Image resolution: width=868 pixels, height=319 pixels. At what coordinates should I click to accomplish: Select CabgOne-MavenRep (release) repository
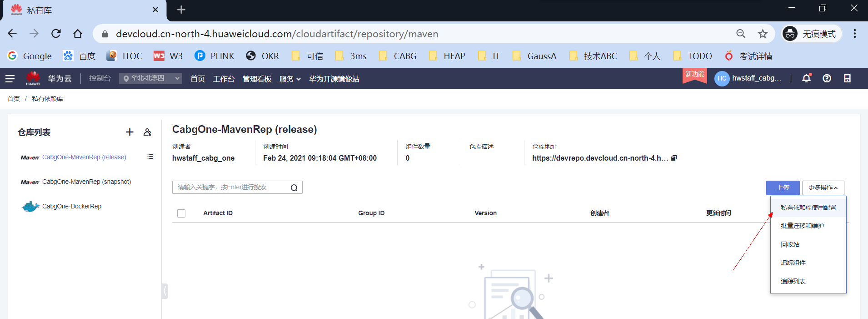pos(84,157)
